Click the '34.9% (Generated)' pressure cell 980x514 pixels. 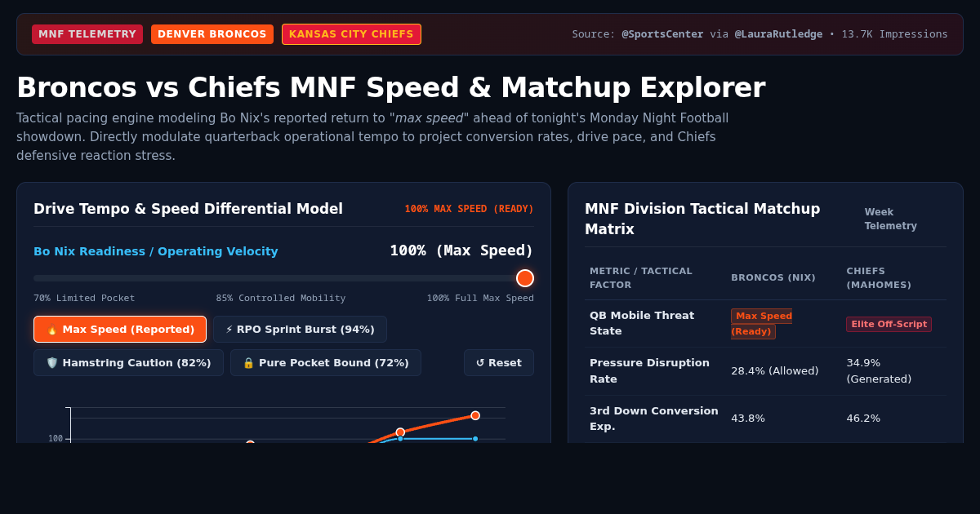[880, 371]
